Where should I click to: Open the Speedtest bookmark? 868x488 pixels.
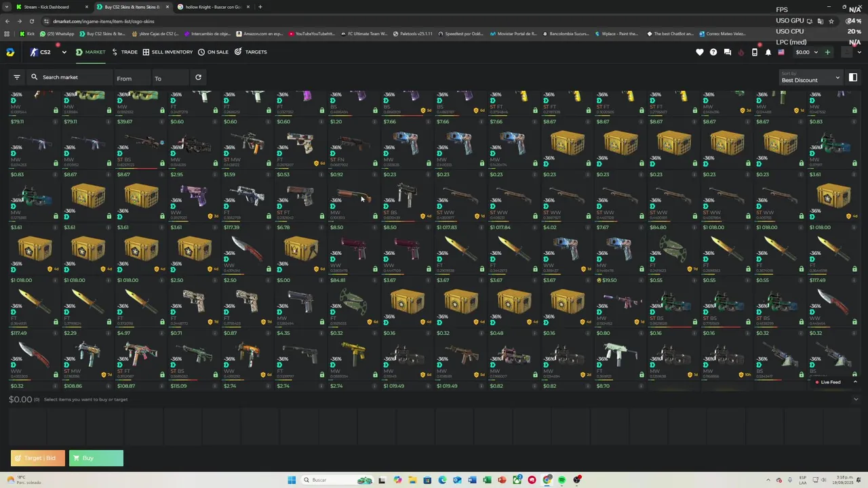coord(461,33)
